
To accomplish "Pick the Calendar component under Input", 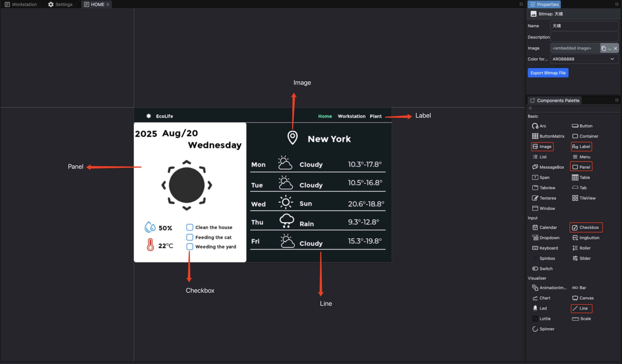I will pyautogui.click(x=547, y=227).
